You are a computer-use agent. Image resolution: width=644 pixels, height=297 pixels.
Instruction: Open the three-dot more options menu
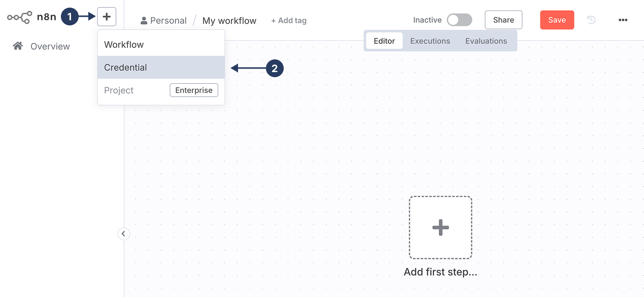pyautogui.click(x=623, y=20)
